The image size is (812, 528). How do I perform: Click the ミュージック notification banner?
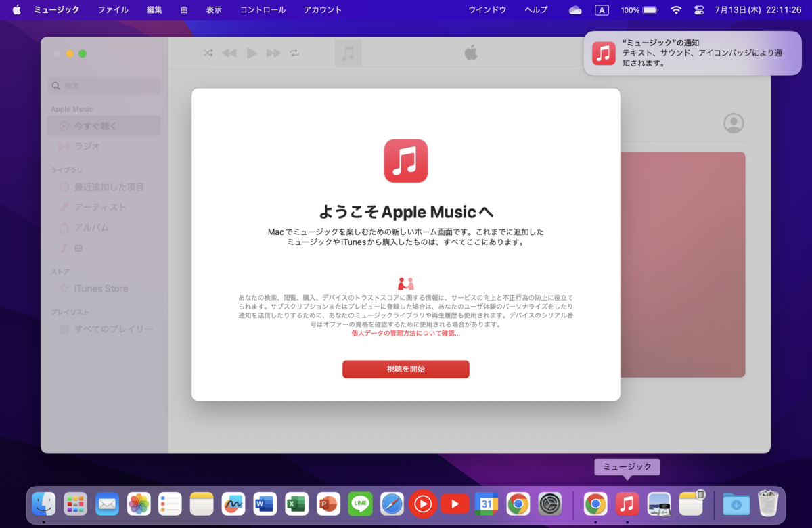pyautogui.click(x=692, y=53)
